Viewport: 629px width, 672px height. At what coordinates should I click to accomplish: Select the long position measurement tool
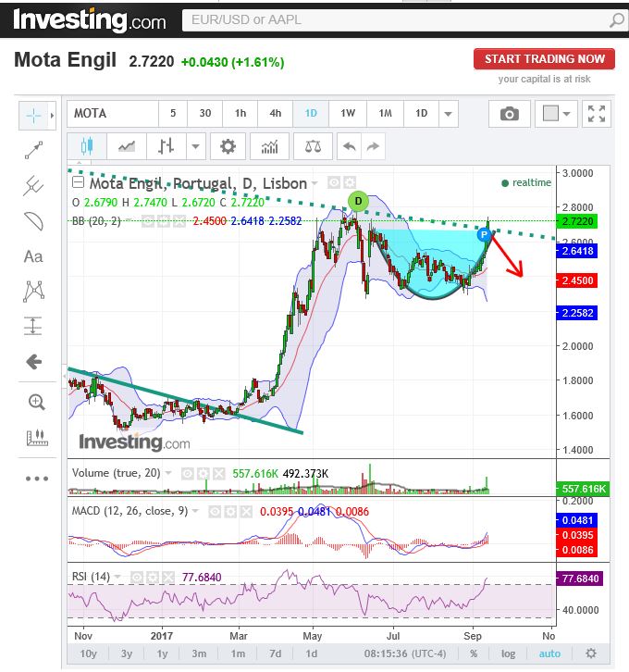pos(33,326)
